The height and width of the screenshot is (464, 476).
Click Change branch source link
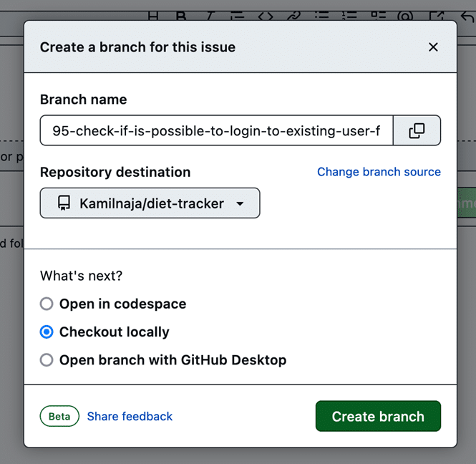point(379,172)
